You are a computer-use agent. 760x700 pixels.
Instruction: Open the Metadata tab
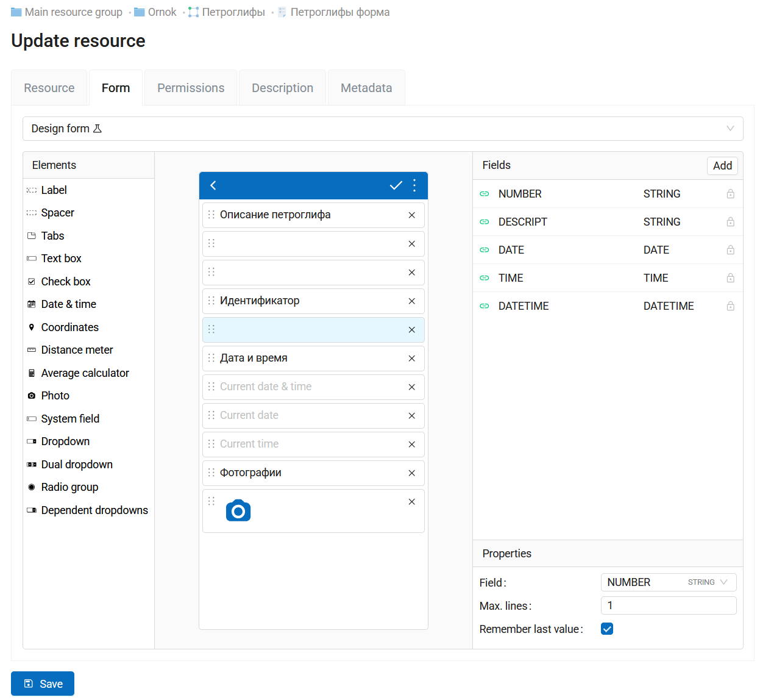point(366,88)
